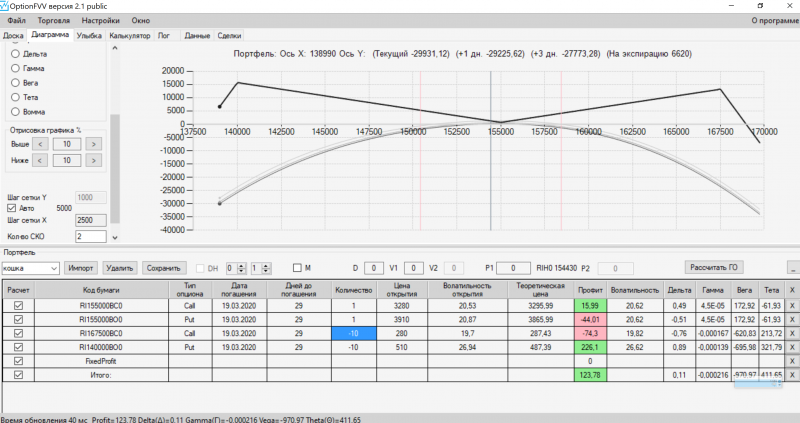Click the Сохранить button
The image size is (800, 423).
coord(164,268)
